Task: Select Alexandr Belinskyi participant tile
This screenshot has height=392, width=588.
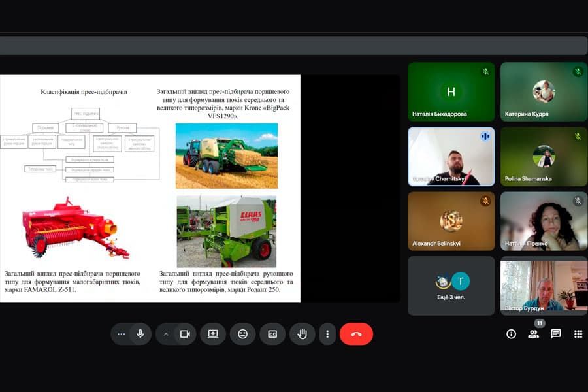Action: click(451, 221)
